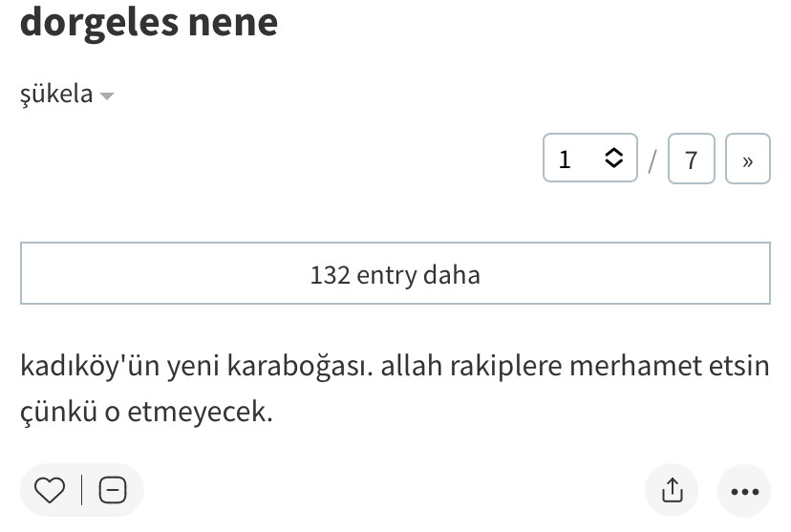791x532 pixels.
Task: Open the şükela sort dropdown
Action: (x=57, y=95)
